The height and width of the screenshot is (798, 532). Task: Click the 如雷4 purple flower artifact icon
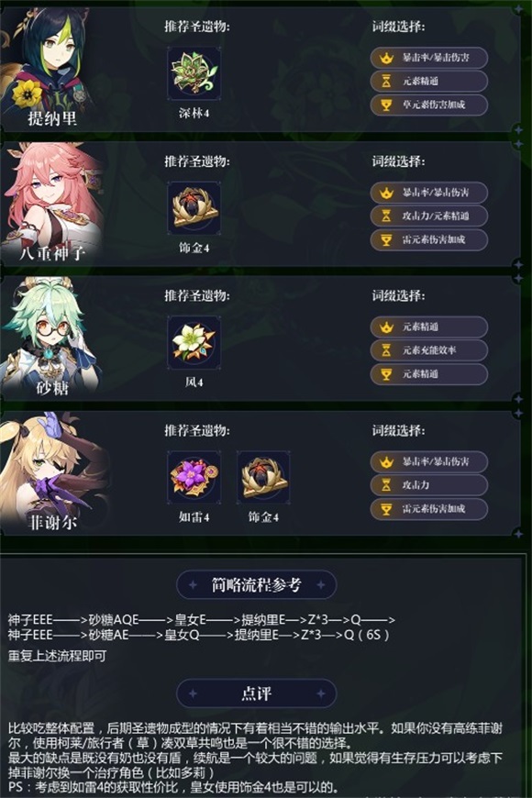coord(194,478)
